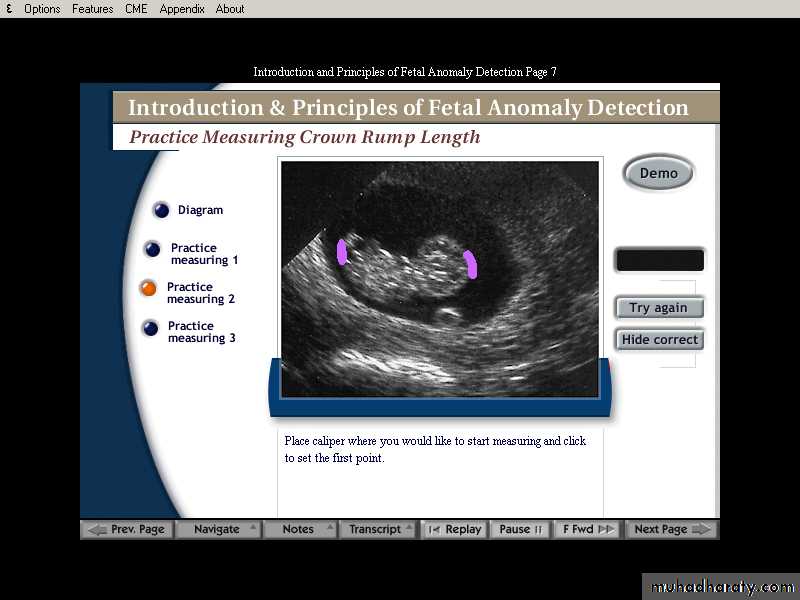Click the Try again button
The image size is (800, 600).
point(658,308)
